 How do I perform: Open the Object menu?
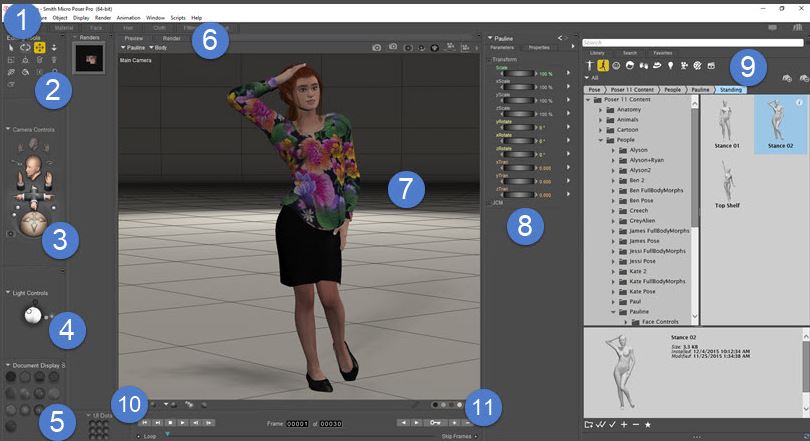60,18
